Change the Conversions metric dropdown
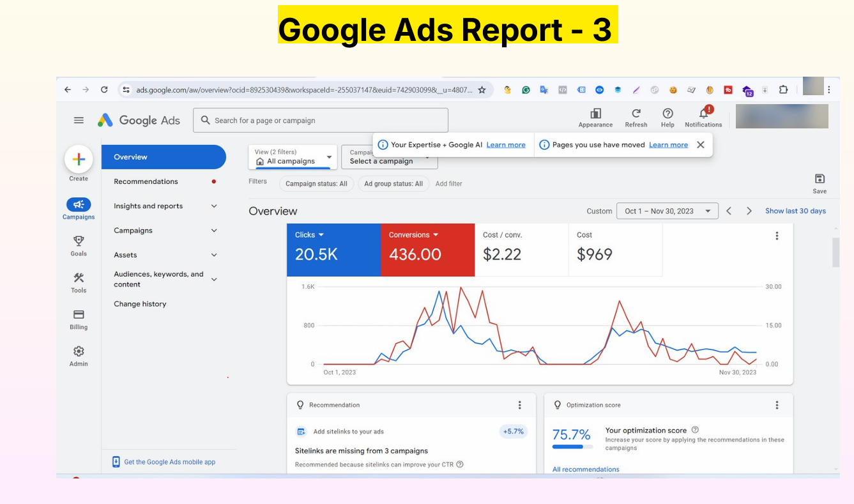854x504 pixels. 414,235
